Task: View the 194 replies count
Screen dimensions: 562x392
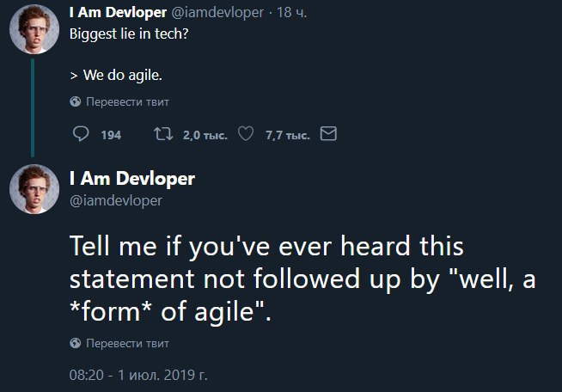Action: pos(111,135)
